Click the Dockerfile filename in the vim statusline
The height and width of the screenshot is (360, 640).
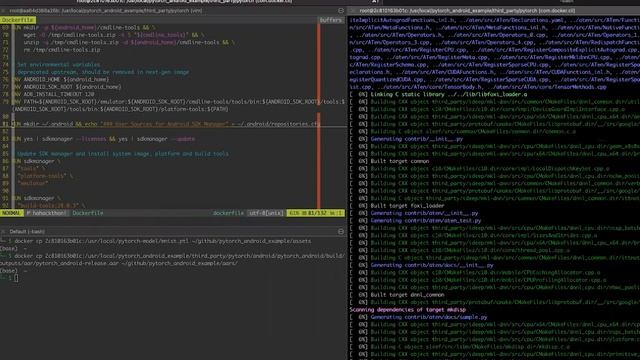(x=88, y=213)
